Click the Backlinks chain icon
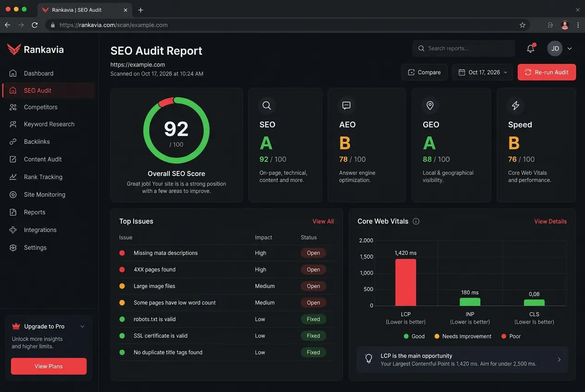The image size is (585, 392). pyautogui.click(x=13, y=142)
